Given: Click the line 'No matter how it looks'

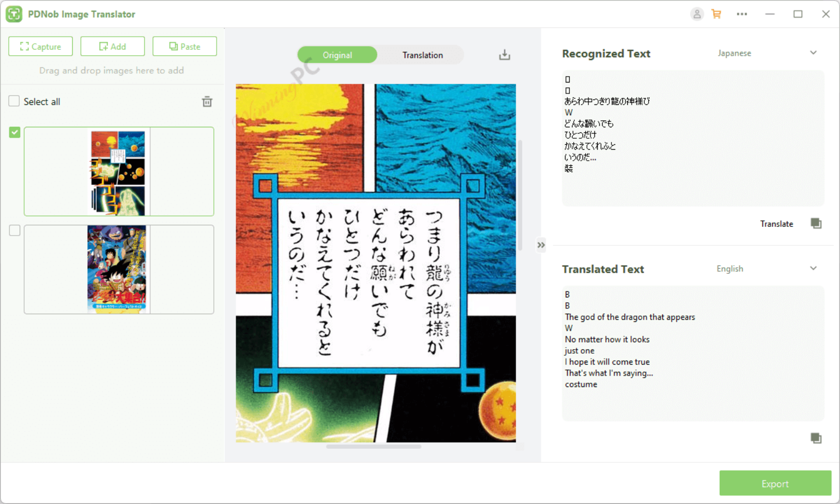Looking at the screenshot, I should [607, 339].
